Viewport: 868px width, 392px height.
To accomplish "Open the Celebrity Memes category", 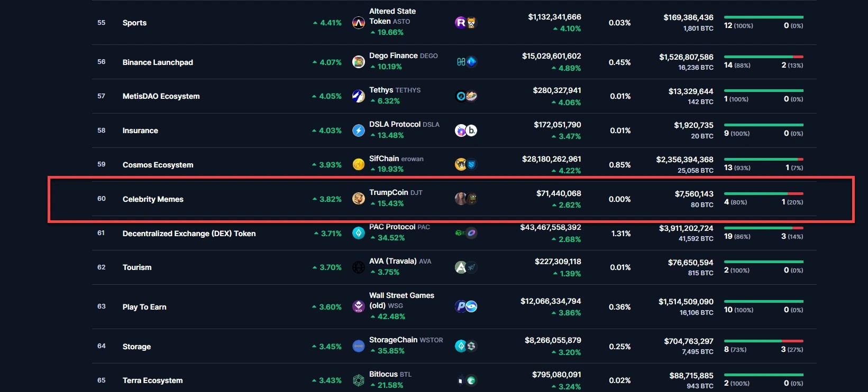I will 153,199.
